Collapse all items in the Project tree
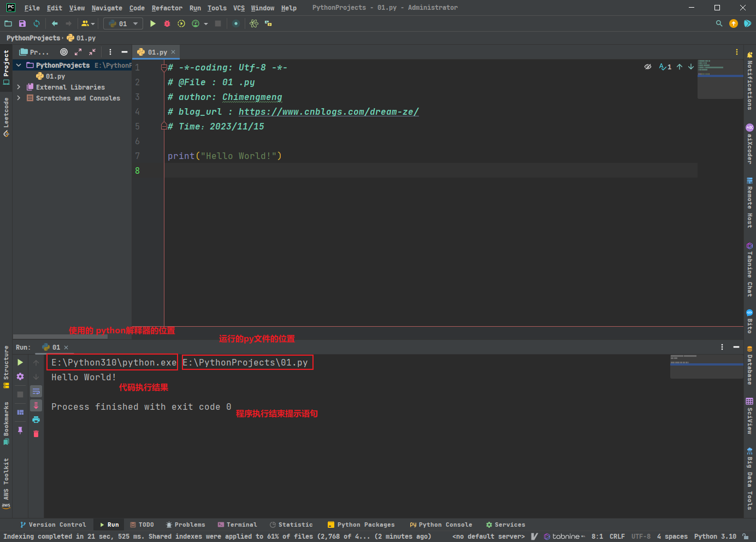 click(92, 52)
